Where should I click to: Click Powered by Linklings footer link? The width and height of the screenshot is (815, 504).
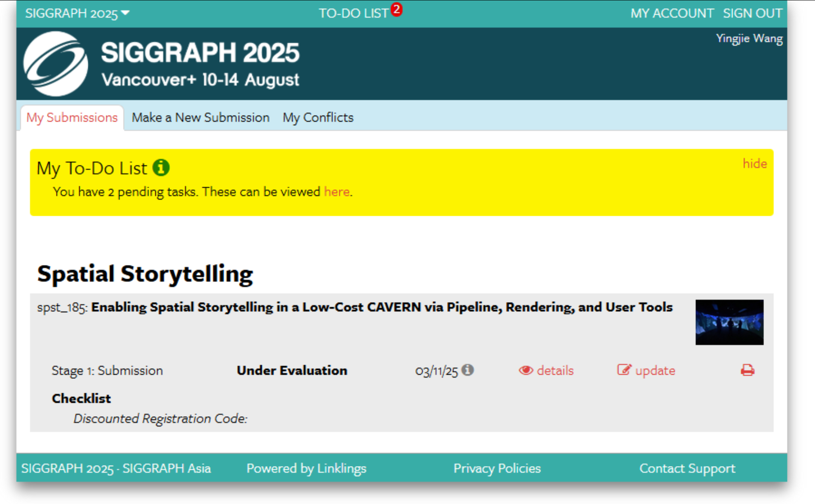point(306,468)
